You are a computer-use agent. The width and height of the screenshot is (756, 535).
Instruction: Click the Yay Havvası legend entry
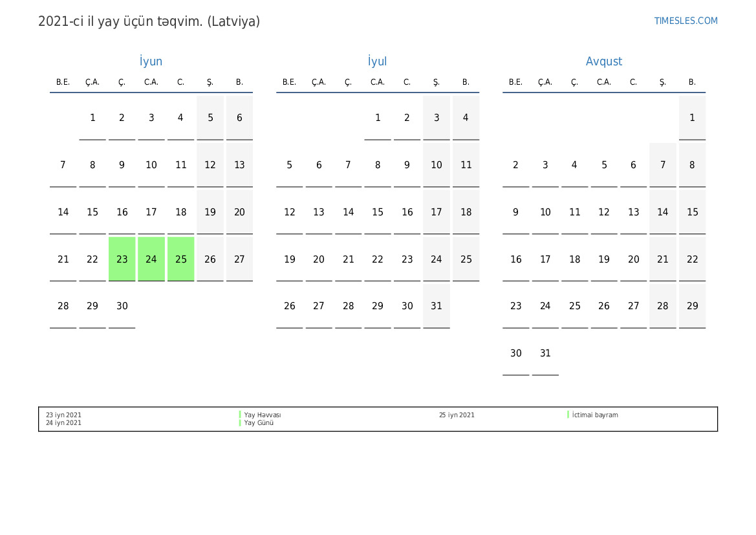pos(262,415)
